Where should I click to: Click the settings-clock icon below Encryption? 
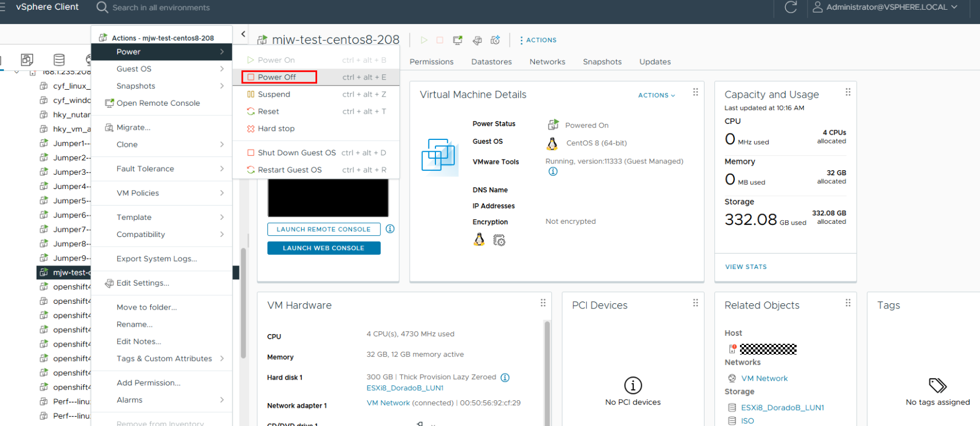[499, 240]
